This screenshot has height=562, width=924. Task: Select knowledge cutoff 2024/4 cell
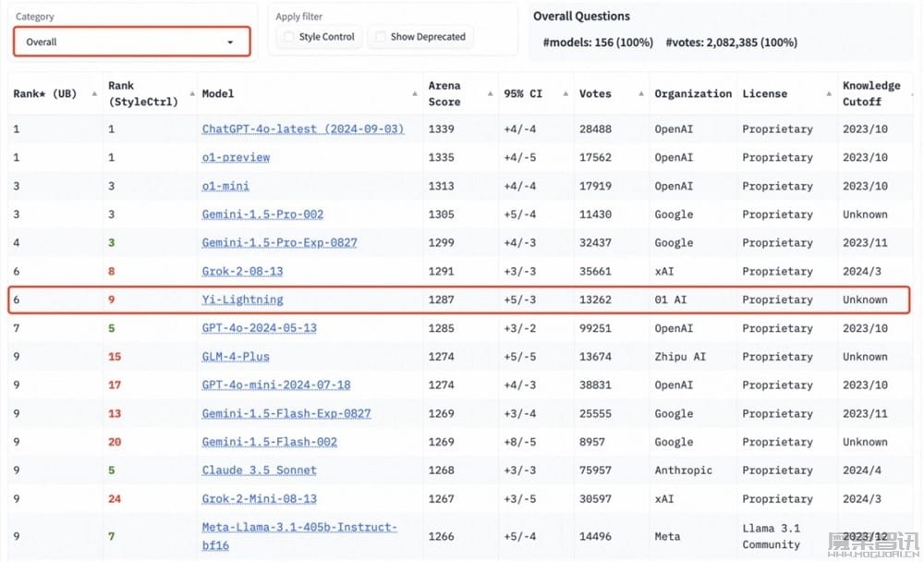coord(861,470)
